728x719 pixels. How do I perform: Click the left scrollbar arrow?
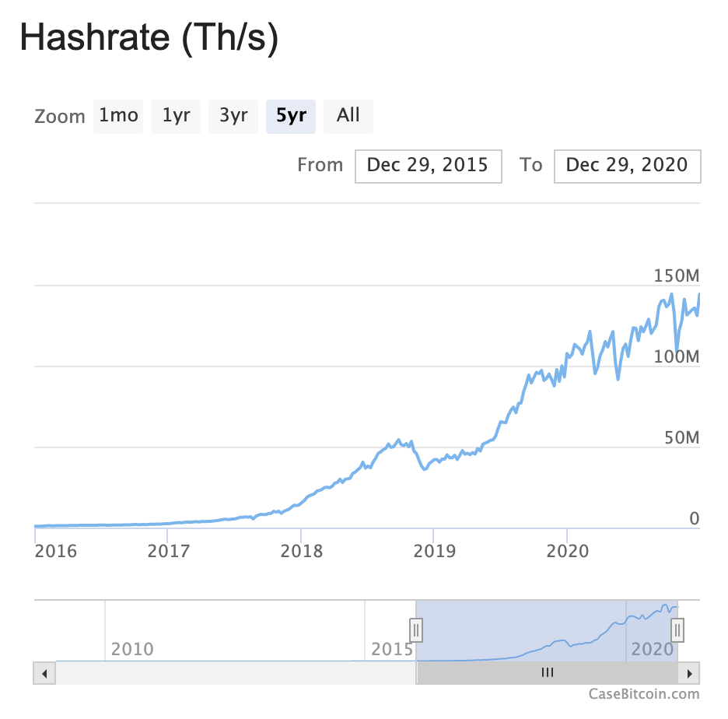[x=44, y=672]
